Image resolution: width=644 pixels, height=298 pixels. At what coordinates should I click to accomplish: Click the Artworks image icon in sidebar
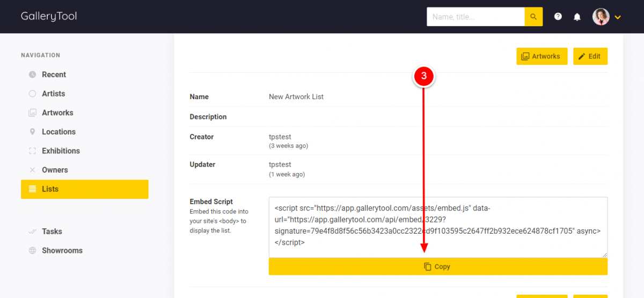point(32,113)
